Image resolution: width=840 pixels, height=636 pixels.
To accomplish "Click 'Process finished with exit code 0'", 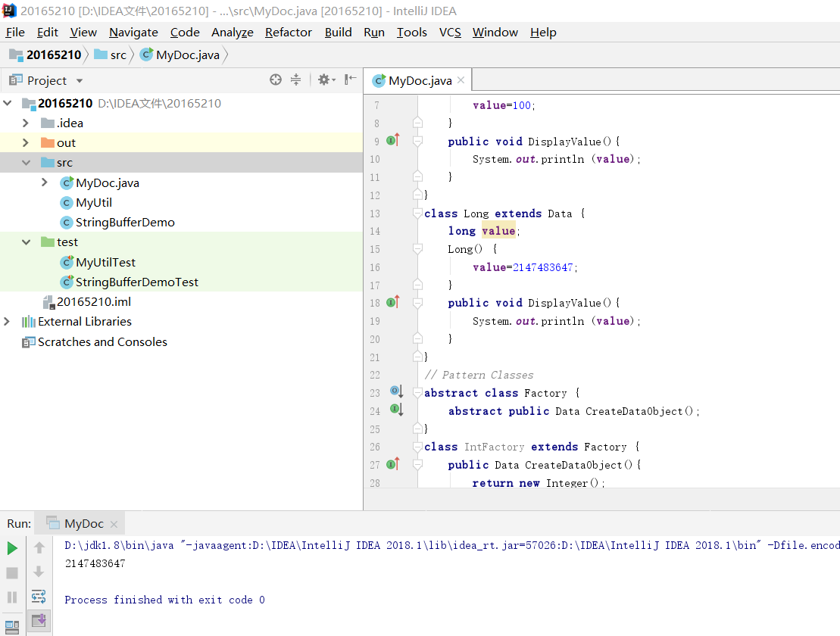I will pyautogui.click(x=164, y=600).
